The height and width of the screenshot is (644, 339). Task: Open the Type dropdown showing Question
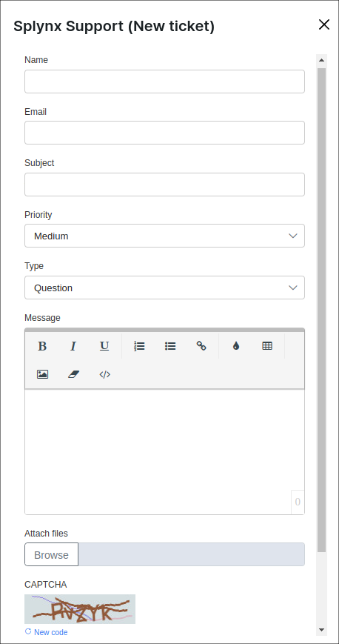(164, 288)
